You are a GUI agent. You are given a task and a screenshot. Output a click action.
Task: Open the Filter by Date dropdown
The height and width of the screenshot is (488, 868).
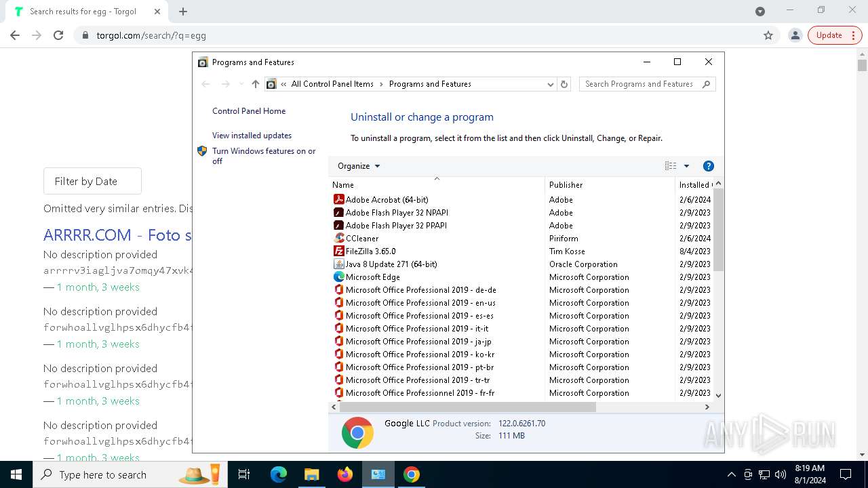tap(92, 181)
